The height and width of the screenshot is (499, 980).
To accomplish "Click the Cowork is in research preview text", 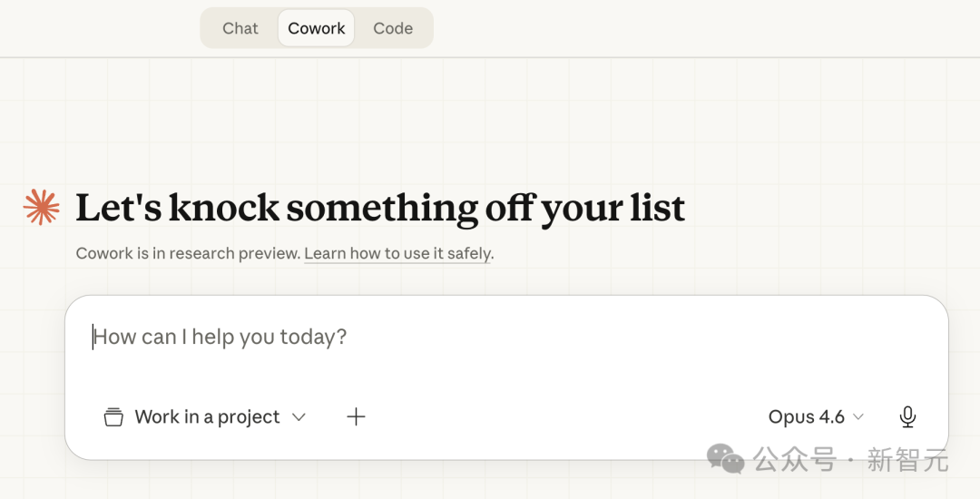I will pos(187,254).
